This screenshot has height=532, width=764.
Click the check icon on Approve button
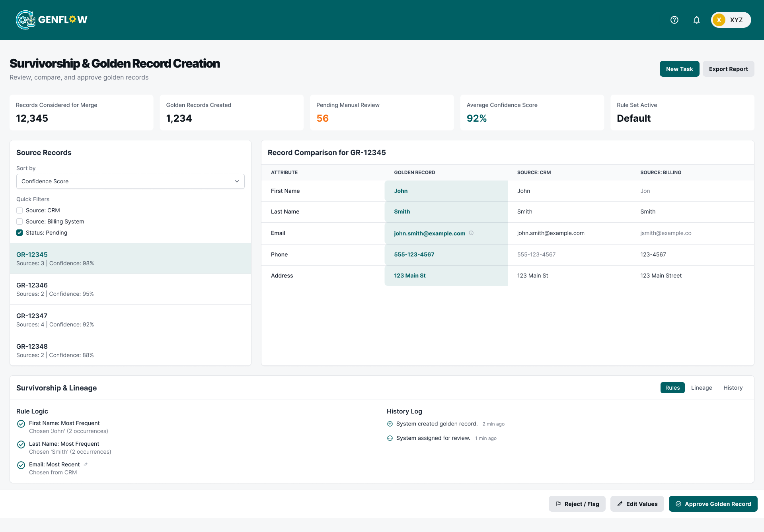(x=678, y=504)
